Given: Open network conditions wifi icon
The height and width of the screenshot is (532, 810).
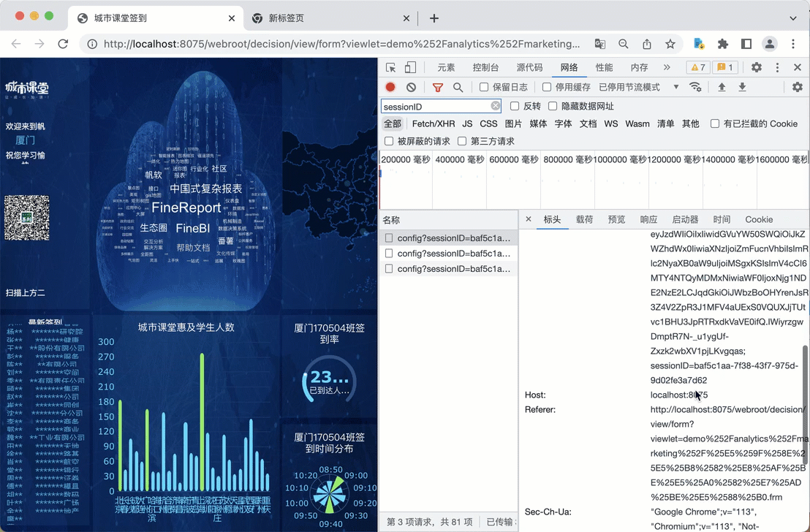Looking at the screenshot, I should [695, 87].
